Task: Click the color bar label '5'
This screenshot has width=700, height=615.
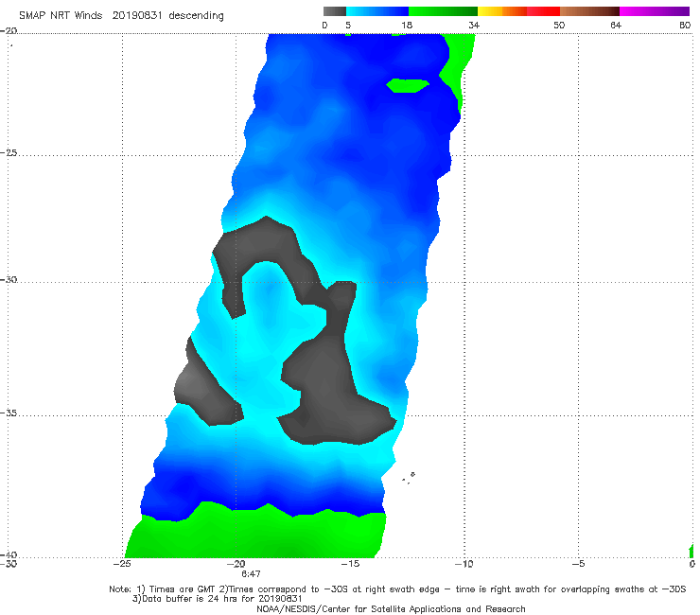Action: point(348,26)
